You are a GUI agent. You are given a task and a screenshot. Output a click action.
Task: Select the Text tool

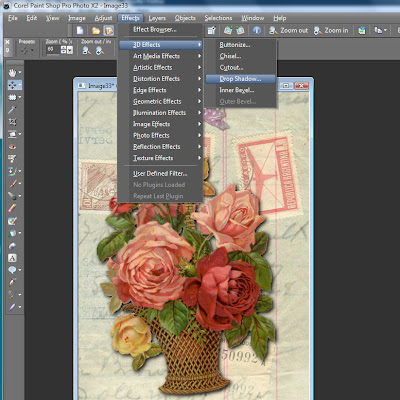coord(12,258)
